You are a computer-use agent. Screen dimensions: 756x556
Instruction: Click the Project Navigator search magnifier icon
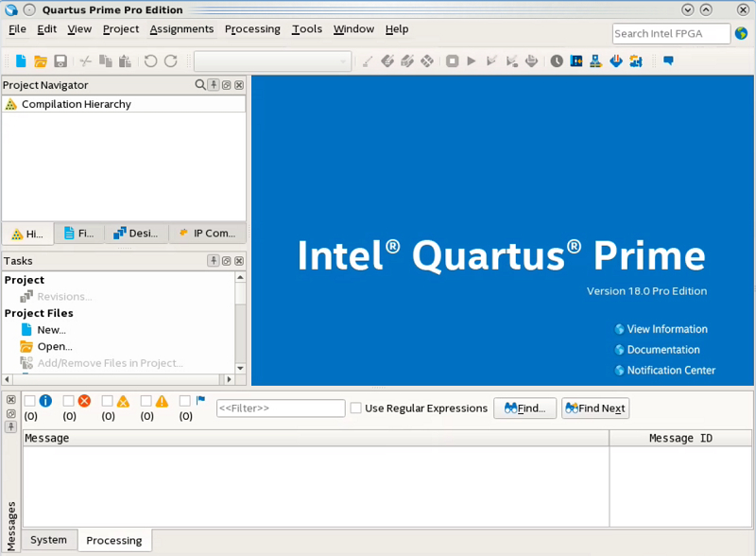[x=200, y=85]
